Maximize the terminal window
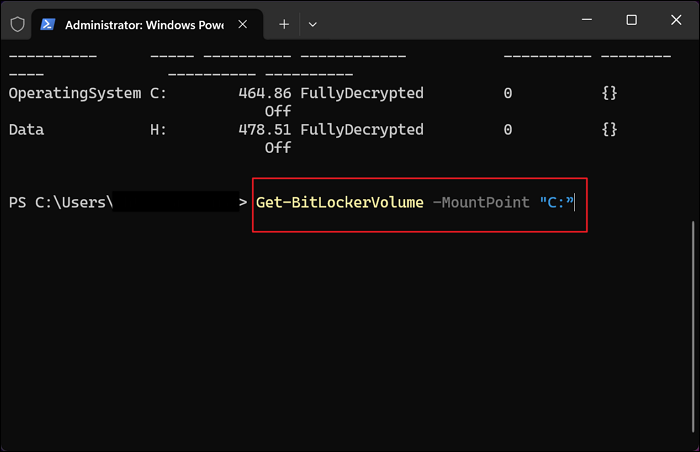 [631, 20]
